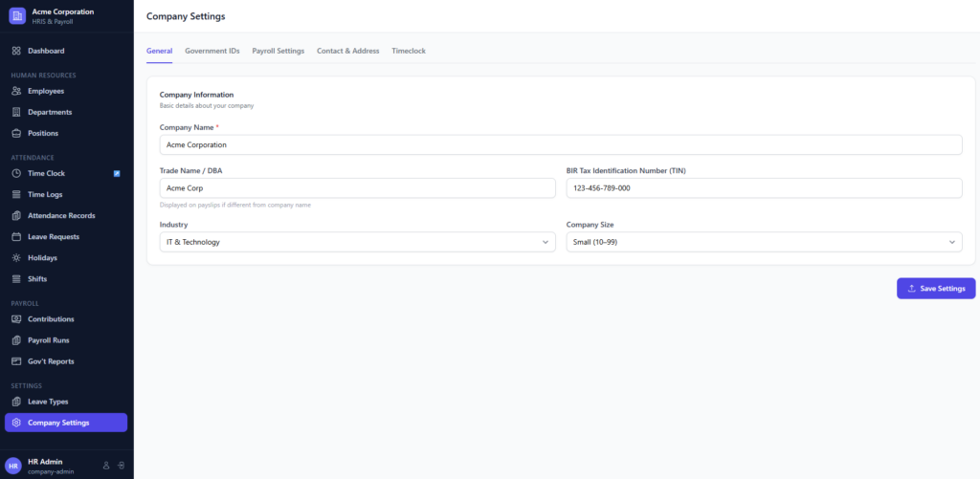Click the logout icon in sidebar footer
This screenshot has width=980, height=479.
coord(122,466)
